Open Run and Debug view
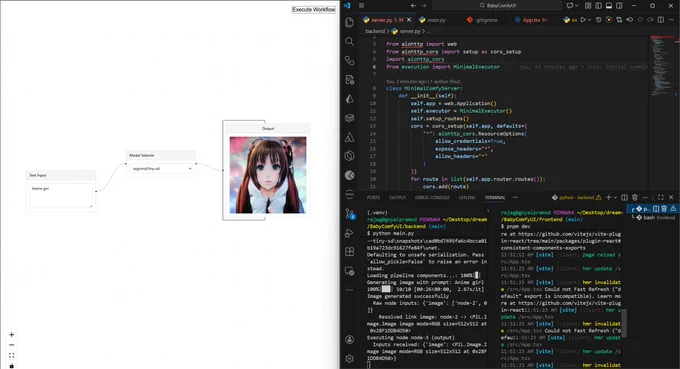This screenshot has width=680, height=369. [x=350, y=233]
